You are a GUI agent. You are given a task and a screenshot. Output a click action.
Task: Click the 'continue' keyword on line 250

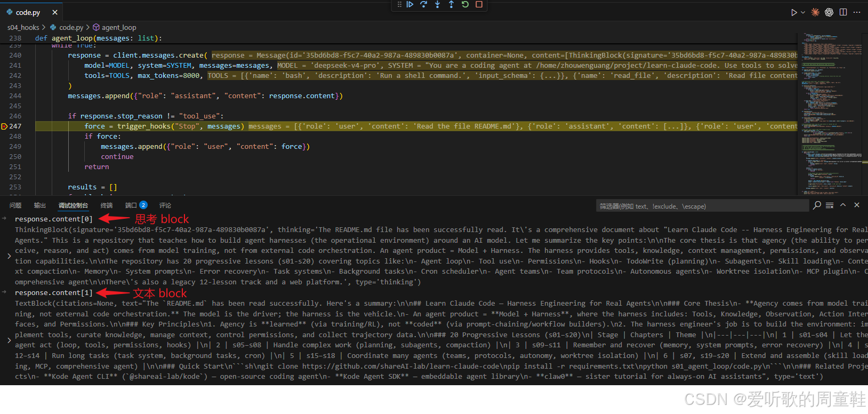[117, 157]
